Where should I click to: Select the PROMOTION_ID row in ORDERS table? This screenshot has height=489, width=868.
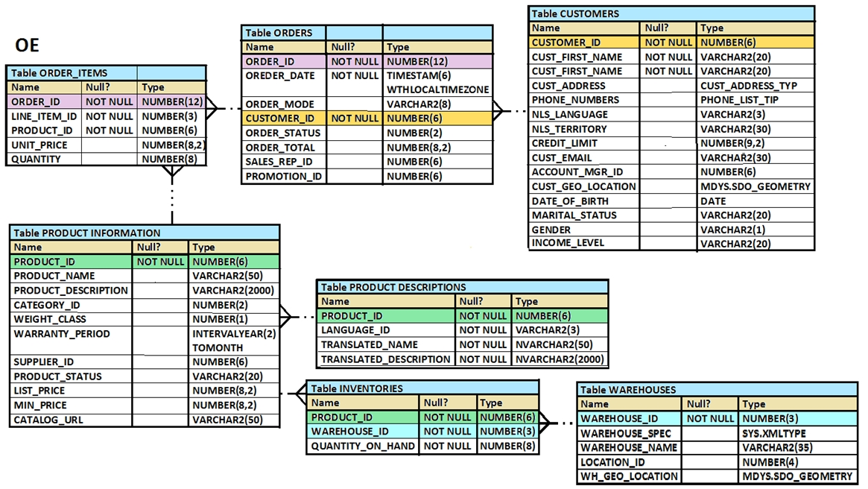coord(283,177)
